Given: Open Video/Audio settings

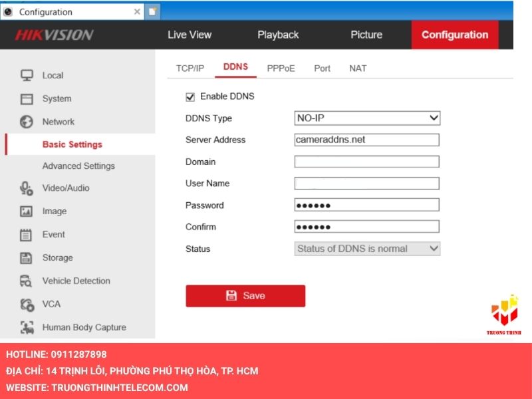Looking at the screenshot, I should (x=66, y=188).
